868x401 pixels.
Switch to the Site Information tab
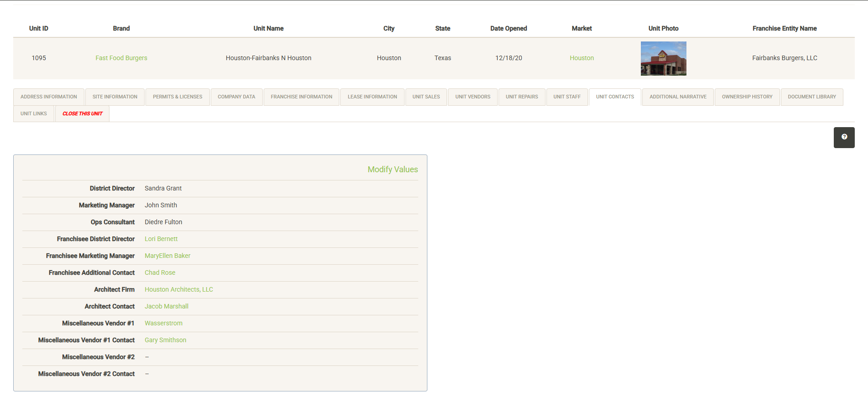[115, 97]
